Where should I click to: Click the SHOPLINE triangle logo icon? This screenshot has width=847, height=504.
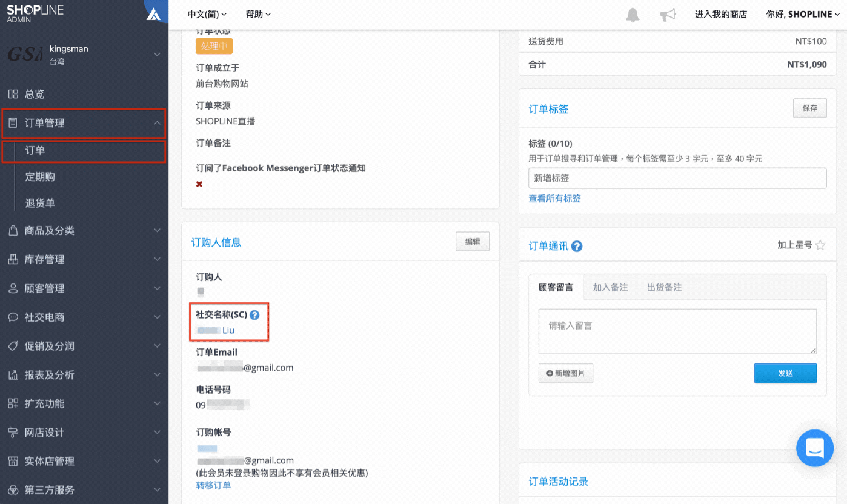(154, 13)
